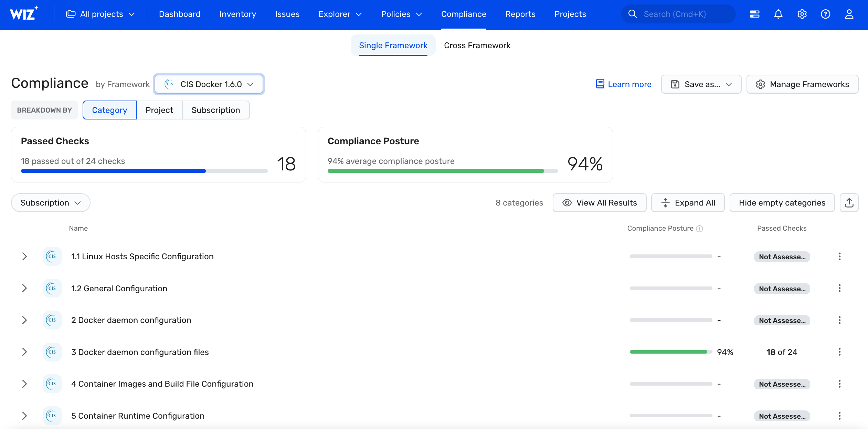
Task: Click the Wiz logo
Action: tap(24, 14)
